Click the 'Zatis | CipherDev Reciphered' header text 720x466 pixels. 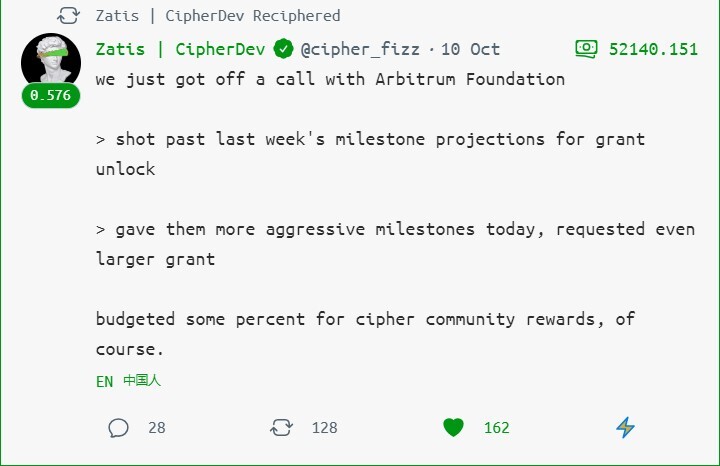[218, 16]
